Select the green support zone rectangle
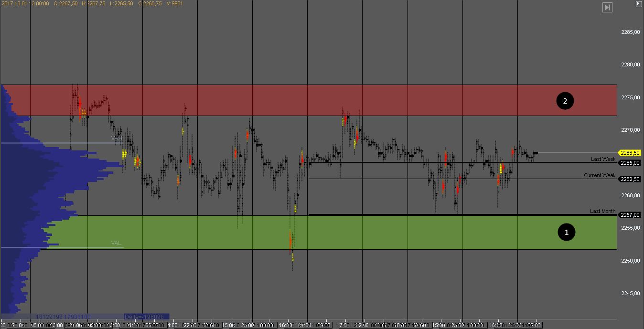Image resolution: width=644 pixels, height=329 pixels. pyautogui.click(x=334, y=233)
